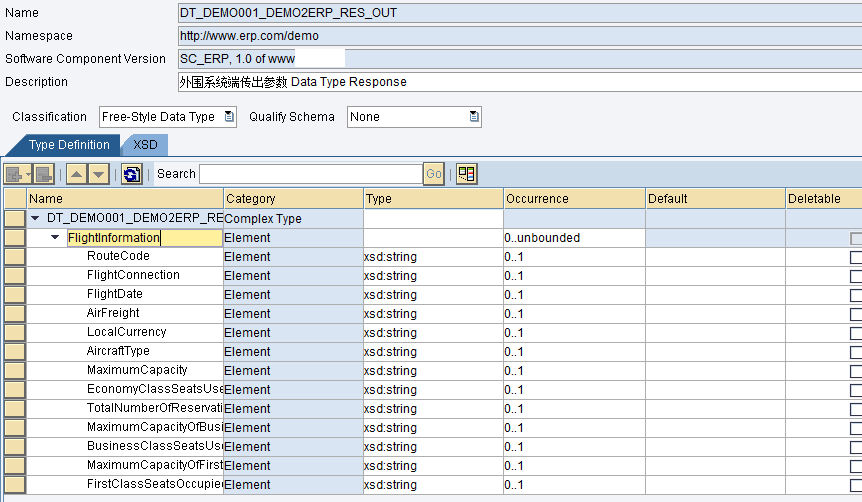
Task: Toggle Deletable checkbox for LocalCurrency row
Action: click(856, 333)
